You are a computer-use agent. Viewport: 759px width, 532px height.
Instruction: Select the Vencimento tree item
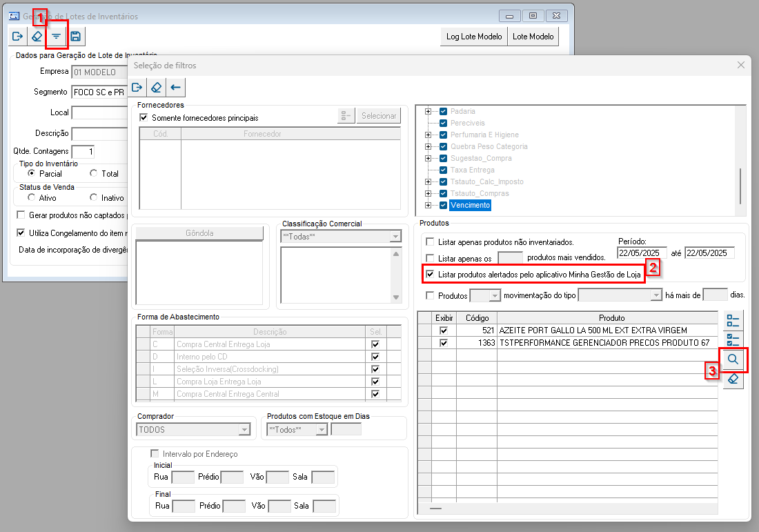pyautogui.click(x=470, y=205)
